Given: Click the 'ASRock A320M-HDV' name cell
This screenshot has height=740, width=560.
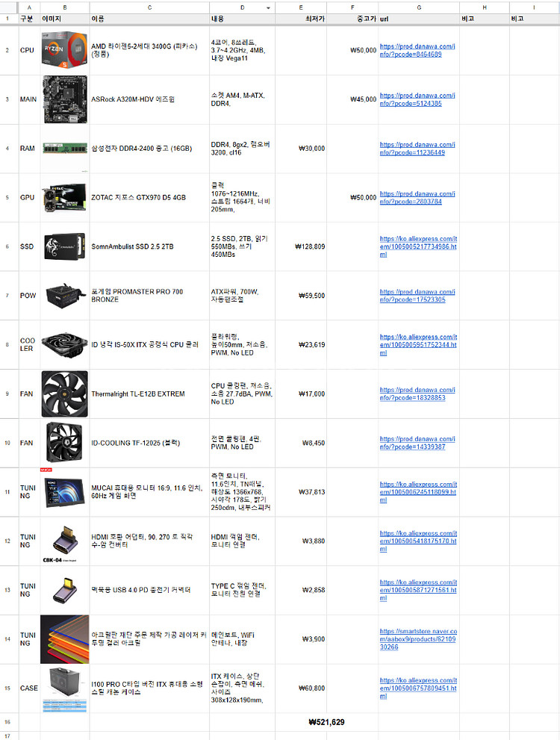Looking at the screenshot, I should [149, 99].
